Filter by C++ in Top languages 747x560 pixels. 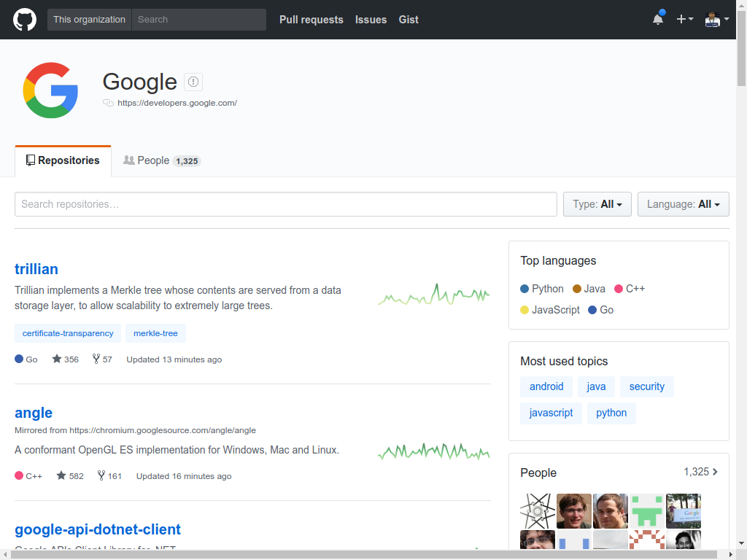pos(630,289)
